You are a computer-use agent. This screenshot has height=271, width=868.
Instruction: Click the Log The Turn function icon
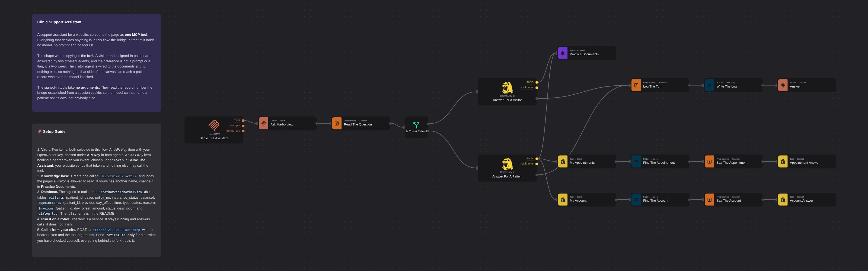636,86
